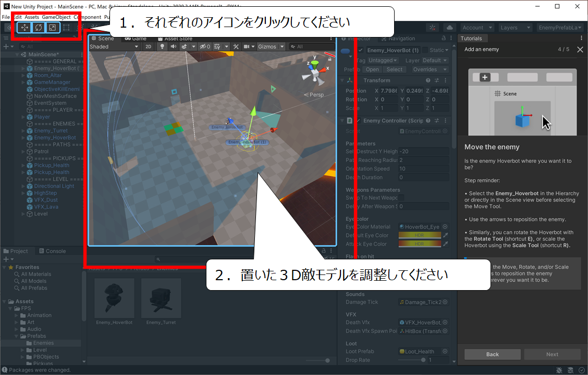Viewport: 588px width, 375px height.
Task: Click the Position X input field
Action: click(389, 91)
